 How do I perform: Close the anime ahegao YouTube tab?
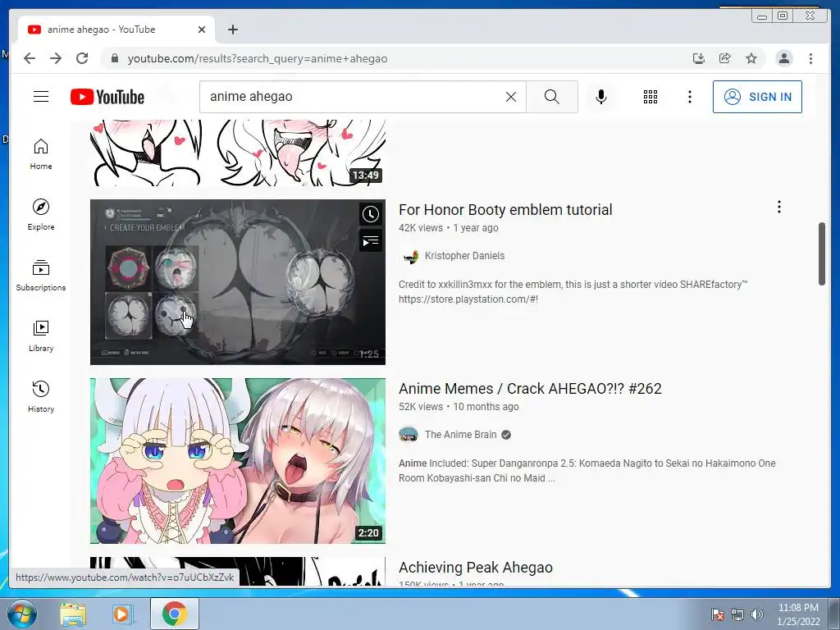pos(202,30)
